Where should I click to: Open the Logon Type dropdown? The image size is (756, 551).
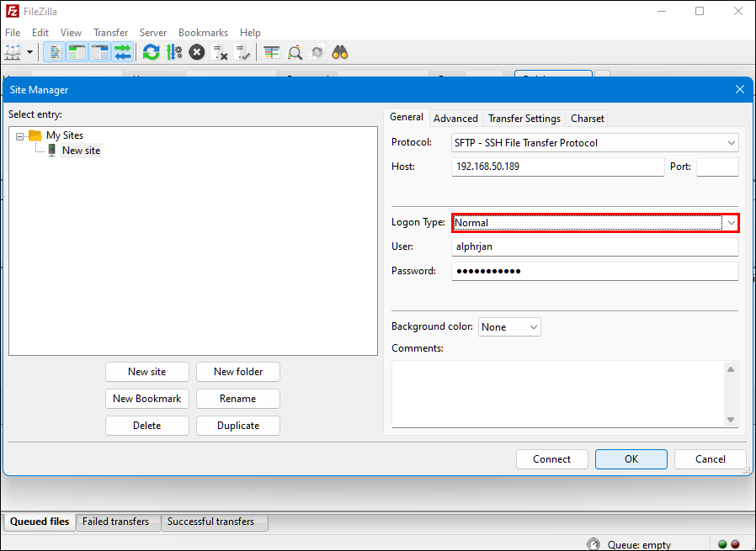[595, 223]
